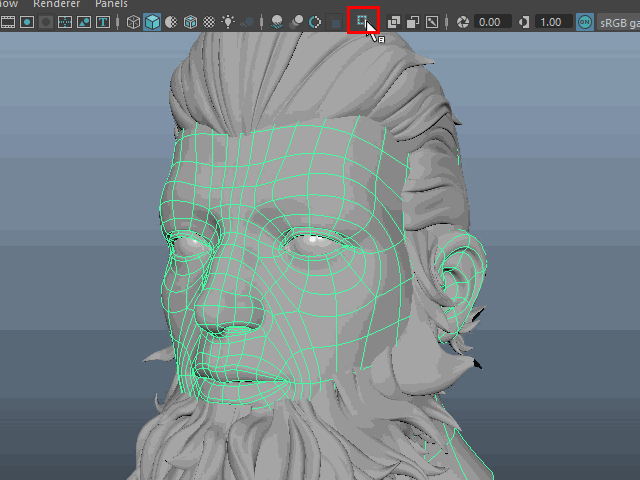Click the exposure reset icon
The width and height of the screenshot is (640, 480).
pos(463,21)
